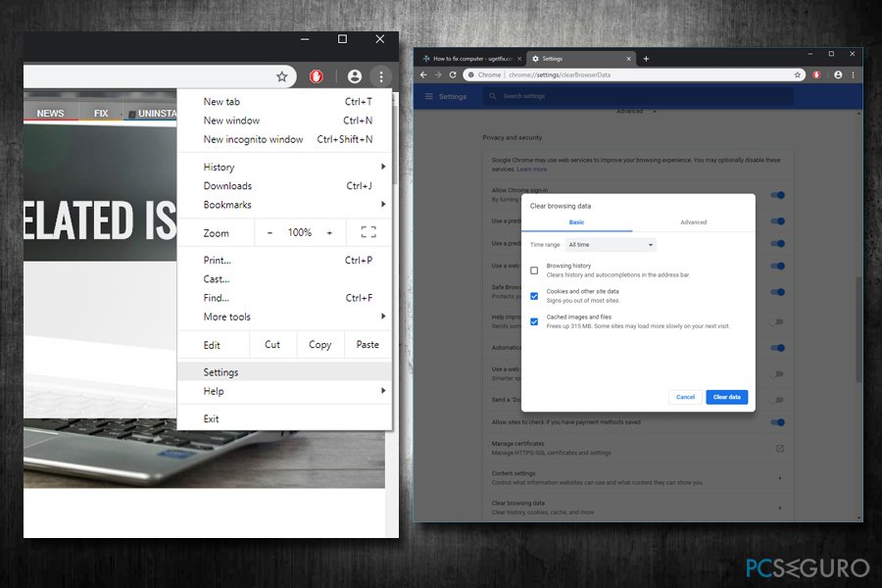Click Settings in the Chrome menu
This screenshot has width=882, height=588.
coord(284,372)
